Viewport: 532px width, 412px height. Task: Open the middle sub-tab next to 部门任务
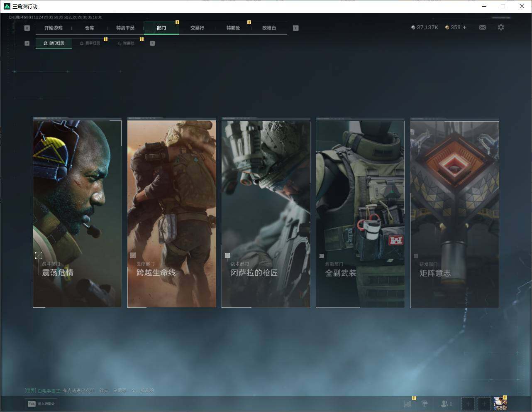point(90,43)
